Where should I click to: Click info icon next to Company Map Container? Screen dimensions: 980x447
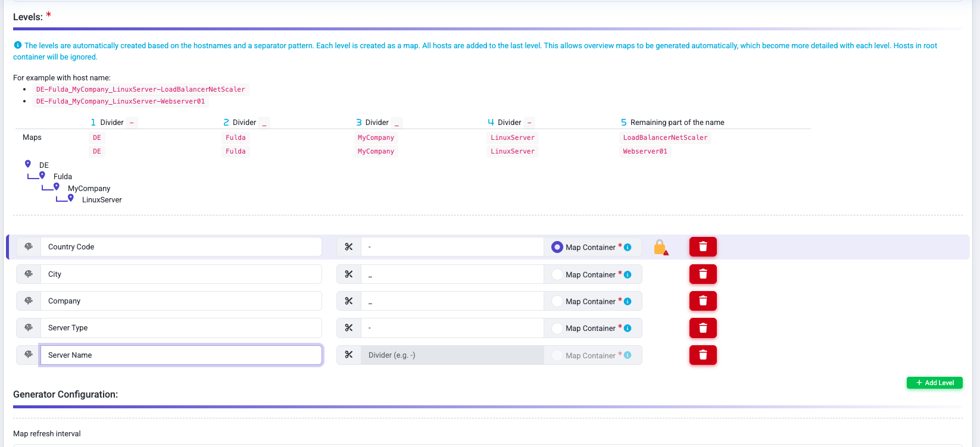tap(628, 302)
